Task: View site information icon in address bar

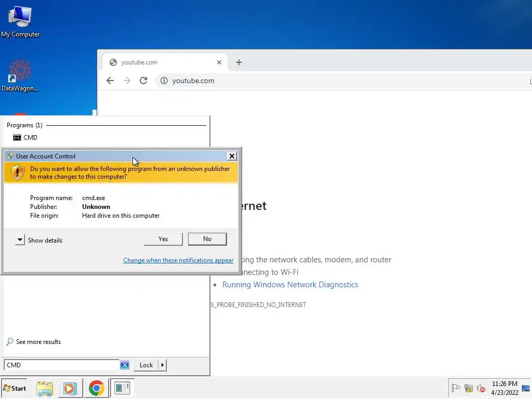Action: coord(164,81)
